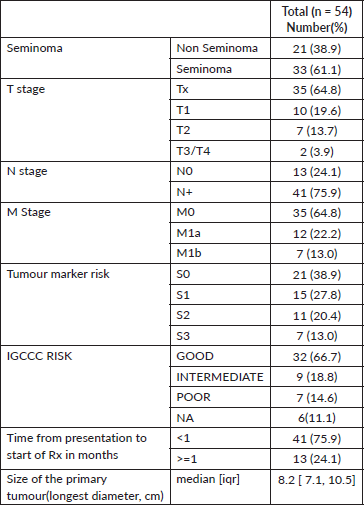Click the 'T3/T4' row label

tap(193, 151)
